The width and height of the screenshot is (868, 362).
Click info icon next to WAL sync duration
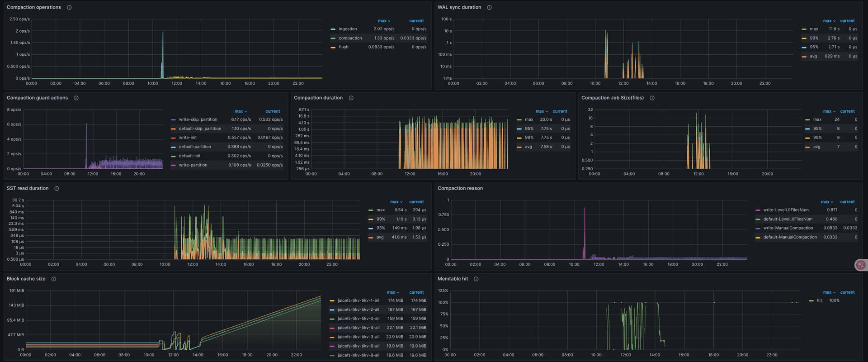(x=489, y=8)
